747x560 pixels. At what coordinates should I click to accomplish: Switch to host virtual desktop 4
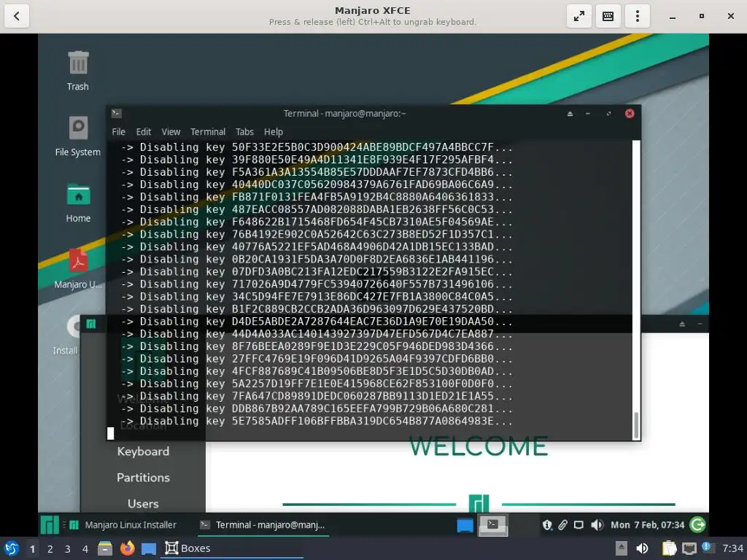click(x=85, y=549)
